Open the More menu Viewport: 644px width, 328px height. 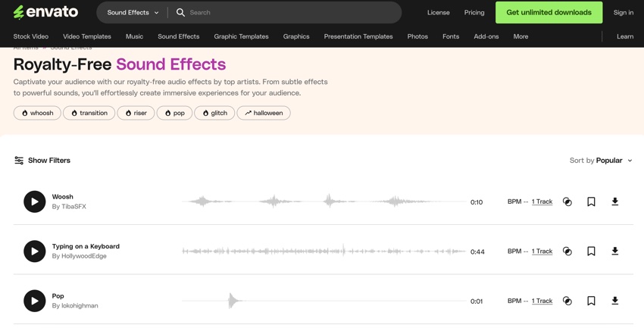point(521,36)
